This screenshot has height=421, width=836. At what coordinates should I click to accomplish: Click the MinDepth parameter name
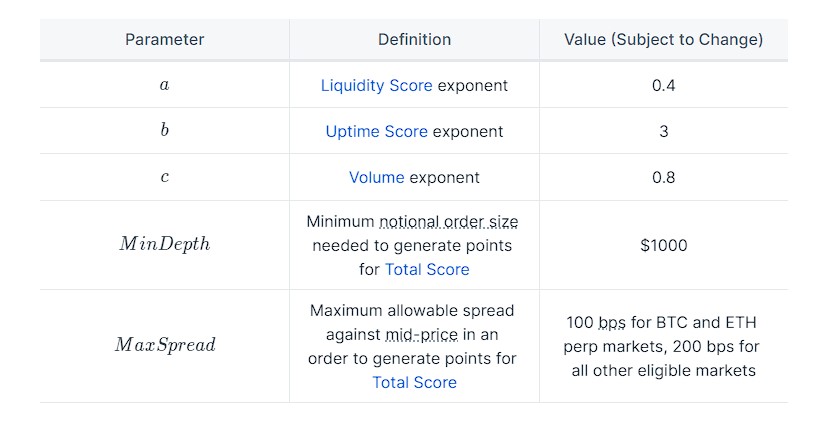[164, 245]
